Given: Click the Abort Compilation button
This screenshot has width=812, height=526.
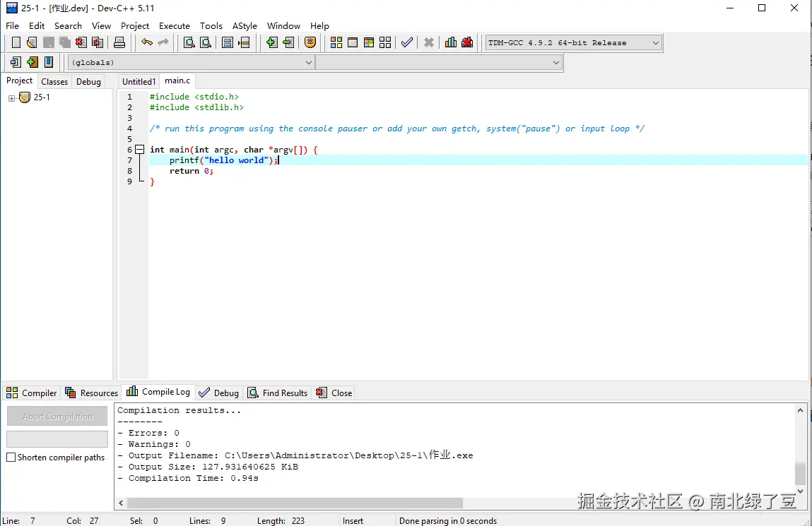Looking at the screenshot, I should pos(57,417).
